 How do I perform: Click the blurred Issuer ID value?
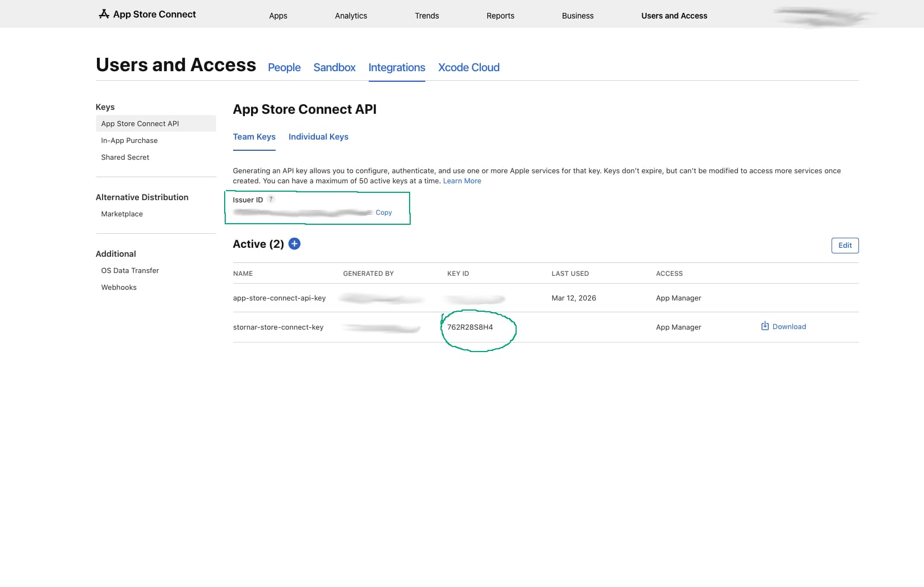[x=303, y=212]
